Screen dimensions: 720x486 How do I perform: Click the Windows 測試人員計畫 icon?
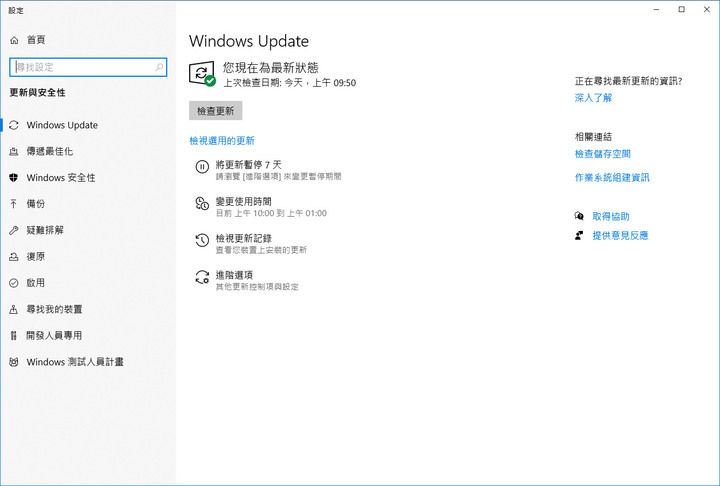click(14, 362)
